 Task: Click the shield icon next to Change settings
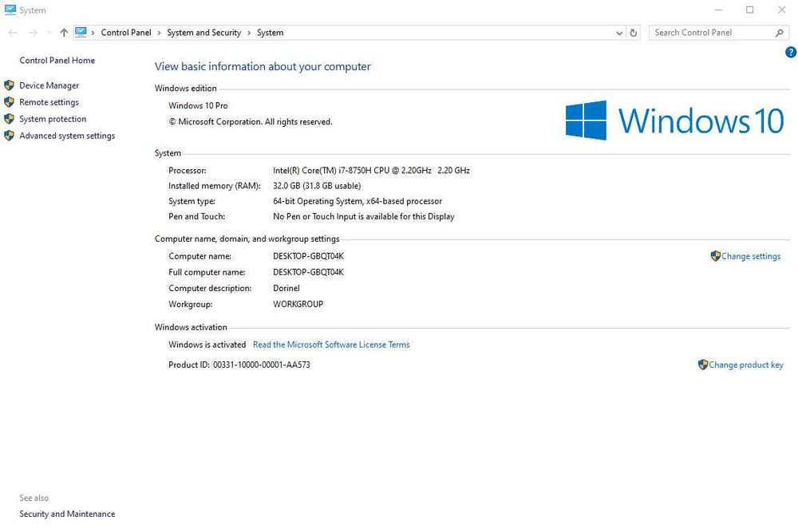716,256
